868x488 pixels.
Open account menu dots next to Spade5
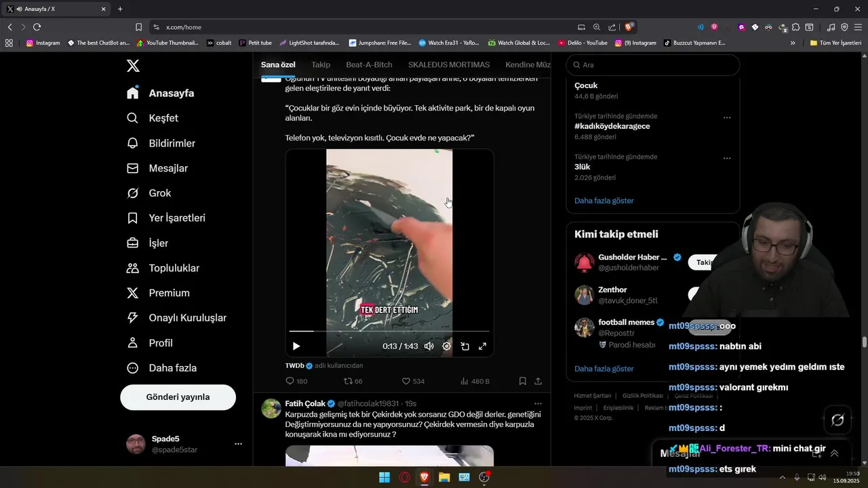coord(238,444)
